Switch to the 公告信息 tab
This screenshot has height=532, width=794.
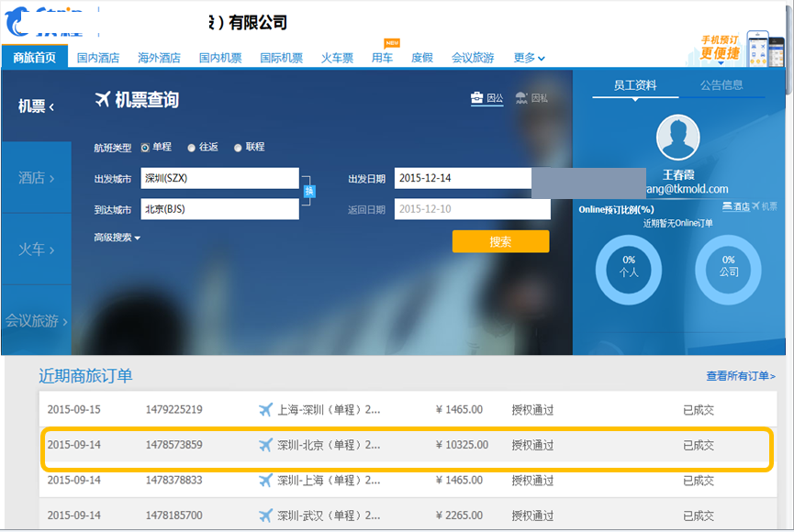click(x=721, y=85)
